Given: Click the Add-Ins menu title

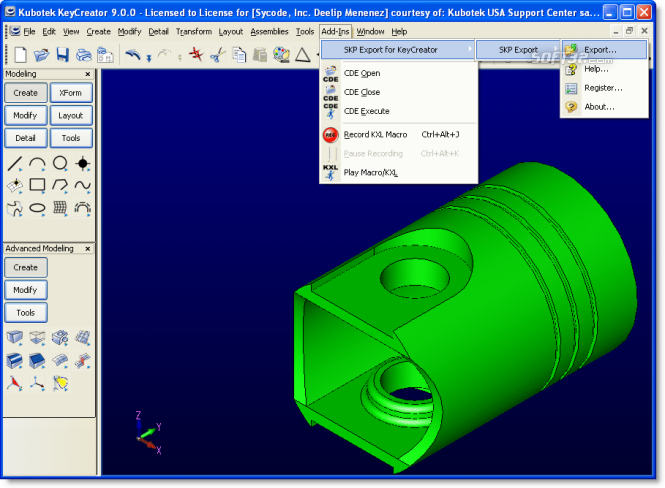Looking at the screenshot, I should click(x=335, y=31).
